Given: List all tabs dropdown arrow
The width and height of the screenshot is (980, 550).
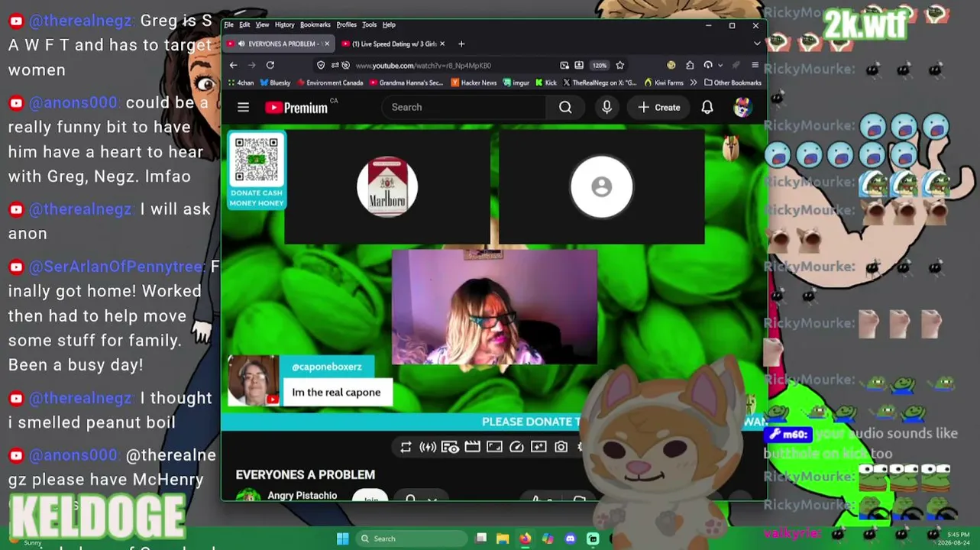Looking at the screenshot, I should pyautogui.click(x=756, y=44).
